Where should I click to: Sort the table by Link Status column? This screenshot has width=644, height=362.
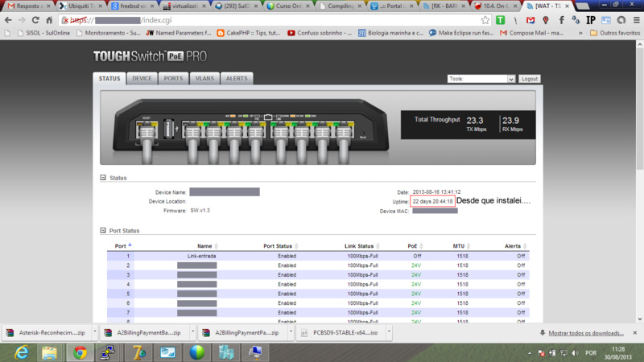361,246
